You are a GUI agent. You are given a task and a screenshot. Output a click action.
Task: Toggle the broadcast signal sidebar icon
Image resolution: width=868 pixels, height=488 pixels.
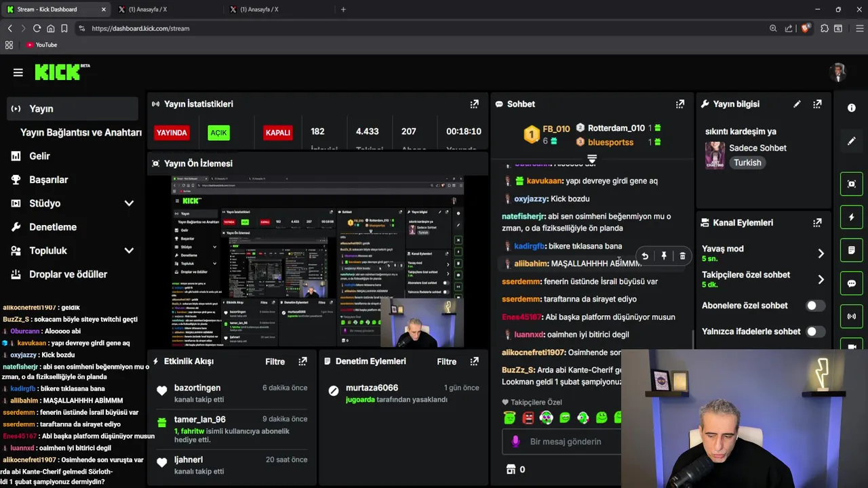pyautogui.click(x=852, y=317)
